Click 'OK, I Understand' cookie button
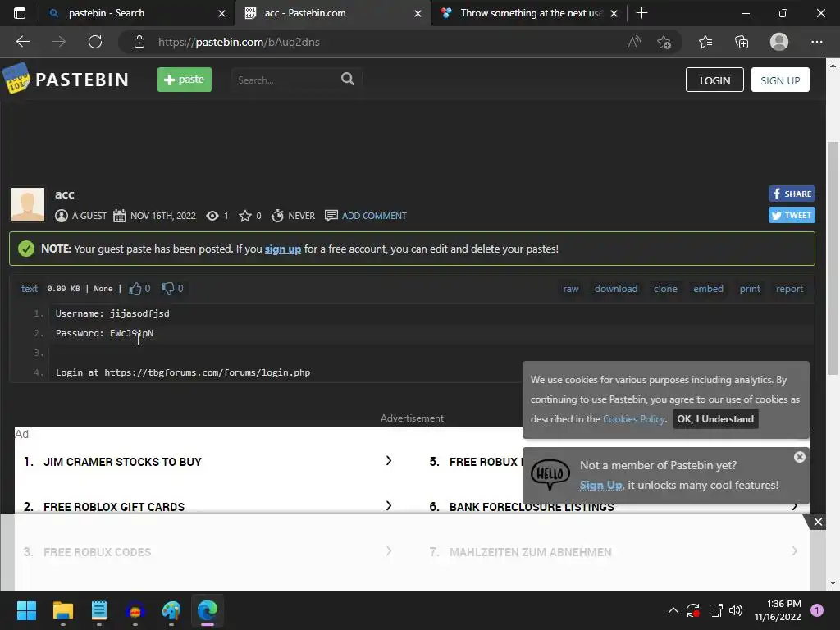 tap(715, 419)
